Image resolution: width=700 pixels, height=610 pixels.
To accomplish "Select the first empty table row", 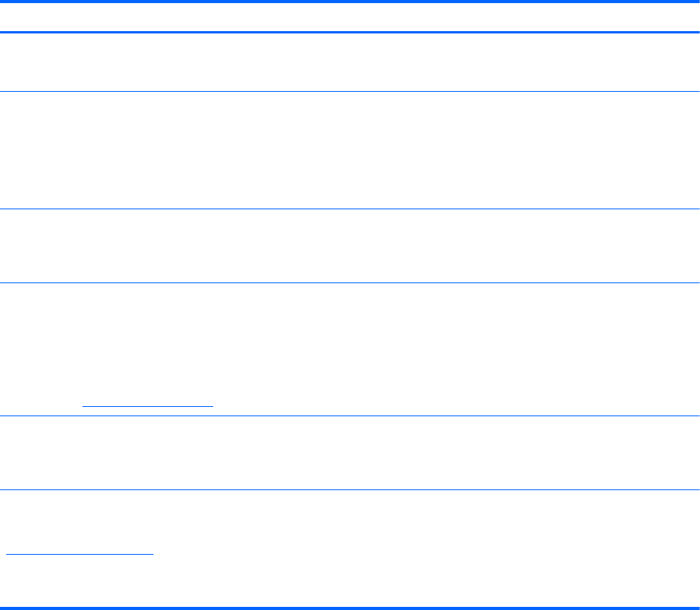I will [x=350, y=62].
